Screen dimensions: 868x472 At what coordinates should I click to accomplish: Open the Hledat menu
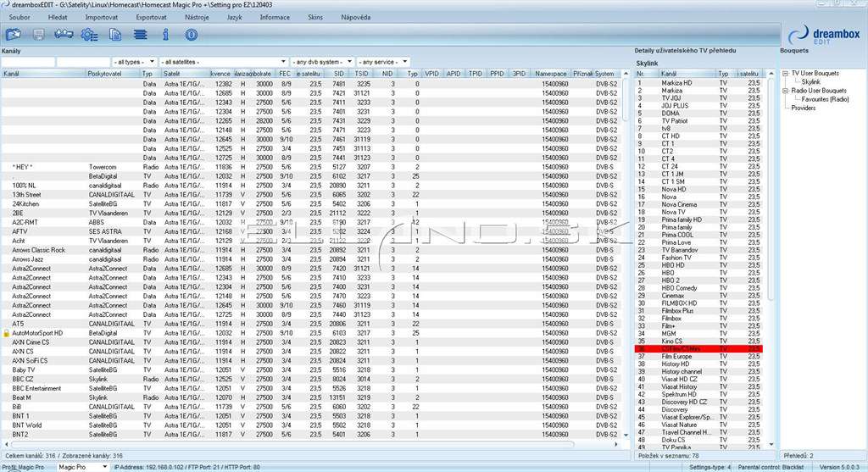[58, 17]
